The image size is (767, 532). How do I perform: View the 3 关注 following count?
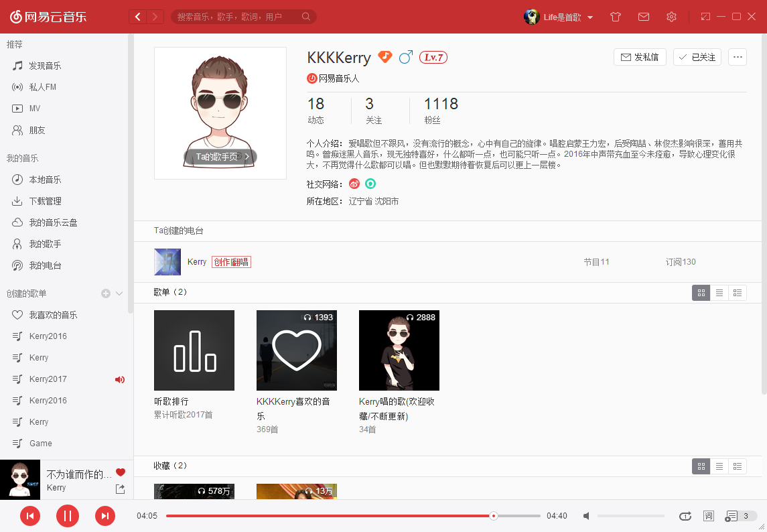[x=373, y=111]
